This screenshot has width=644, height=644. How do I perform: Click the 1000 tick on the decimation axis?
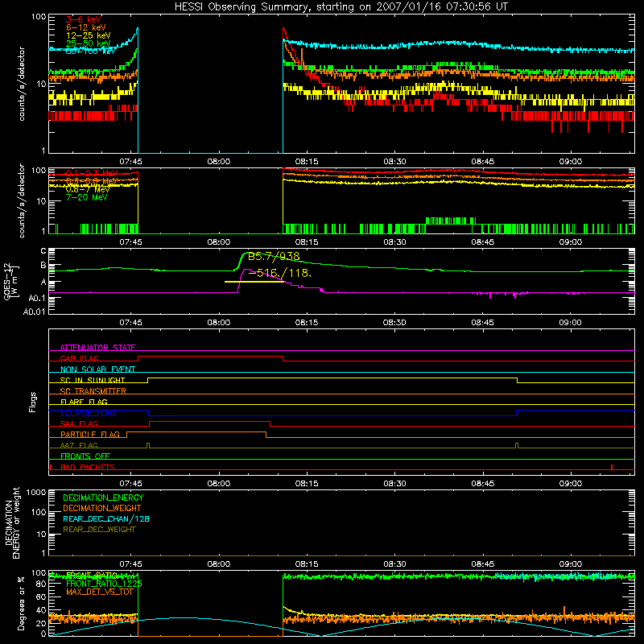tap(36, 493)
